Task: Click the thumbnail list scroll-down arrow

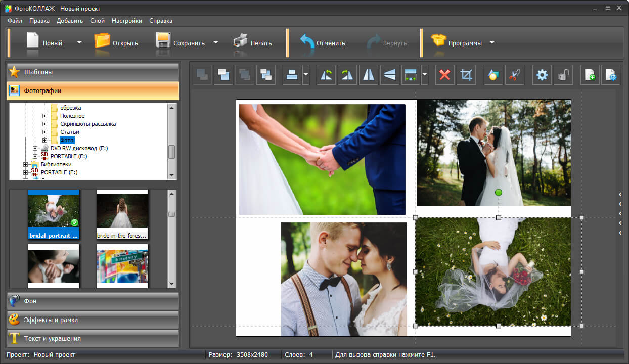Action: (171, 284)
